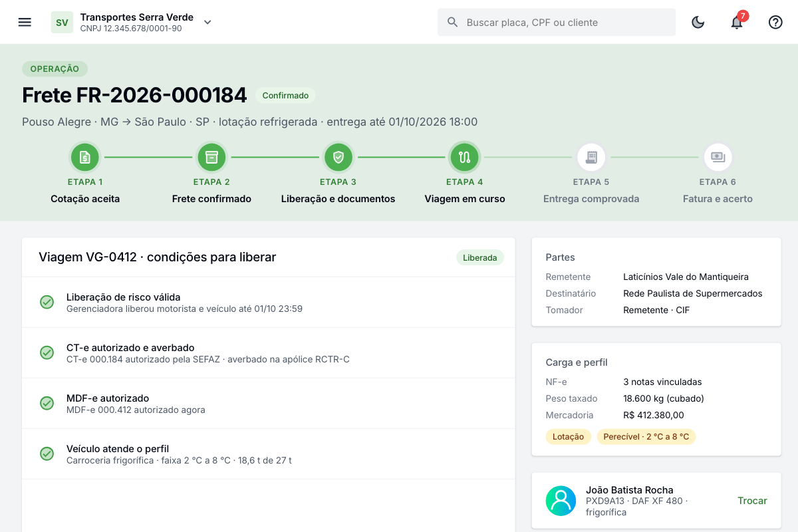Select Etapa 4 Viagem em curso route icon
This screenshot has width=798, height=532.
pyautogui.click(x=465, y=158)
